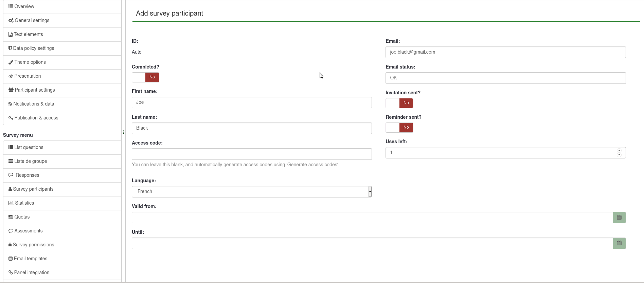Click the Statistics chart icon in sidebar

point(11,203)
